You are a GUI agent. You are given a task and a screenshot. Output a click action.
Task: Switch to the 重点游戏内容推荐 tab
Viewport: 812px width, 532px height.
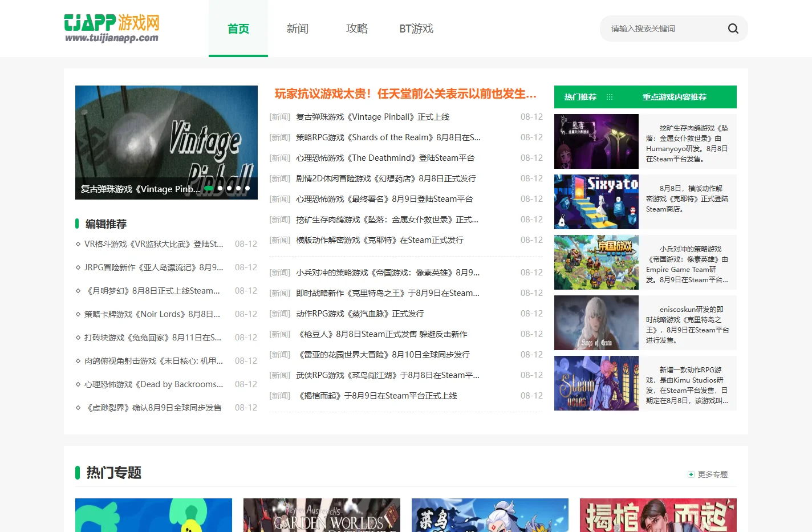click(x=675, y=97)
